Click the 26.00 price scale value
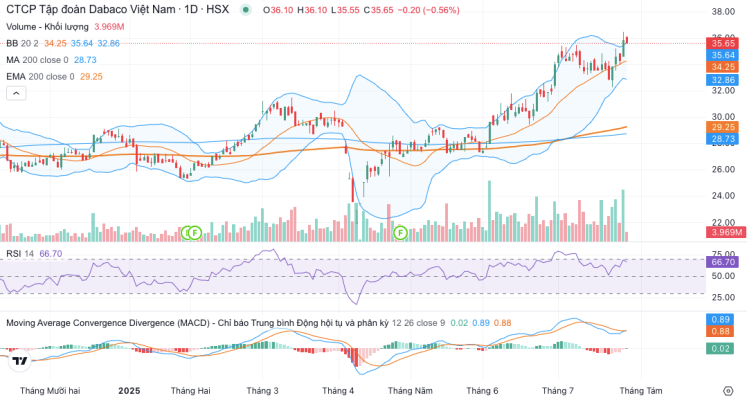The width and height of the screenshot is (747, 400). [723, 170]
